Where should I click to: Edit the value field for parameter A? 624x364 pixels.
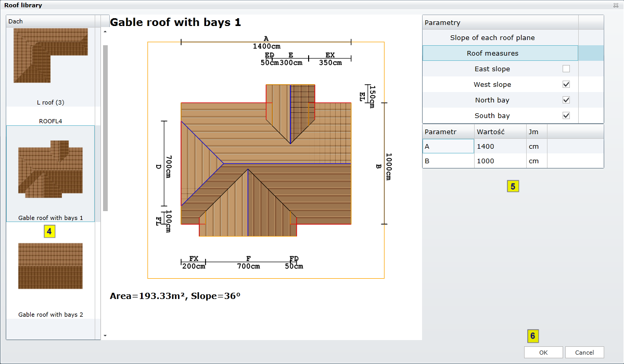pyautogui.click(x=500, y=147)
